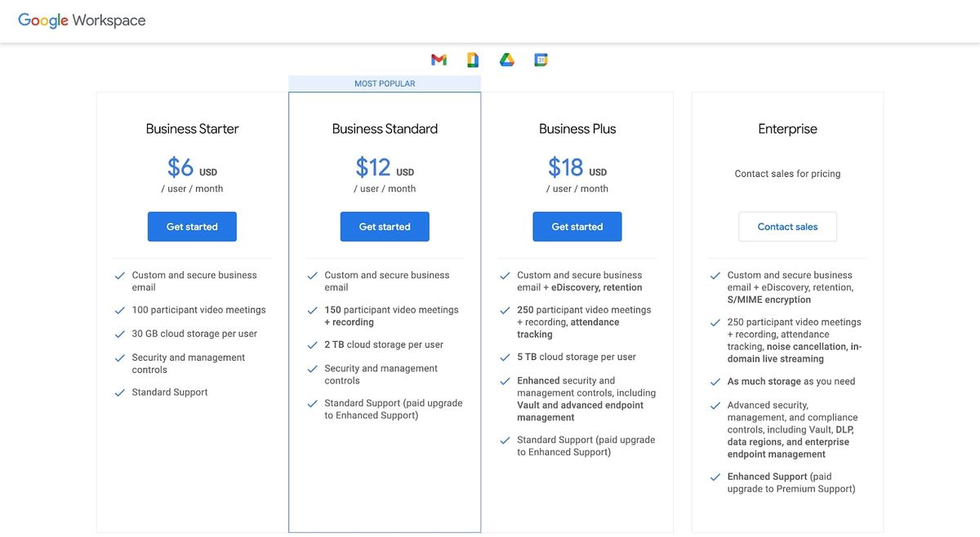The height and width of the screenshot is (537, 980).
Task: Click the Google Calendar icon
Action: pos(540,59)
